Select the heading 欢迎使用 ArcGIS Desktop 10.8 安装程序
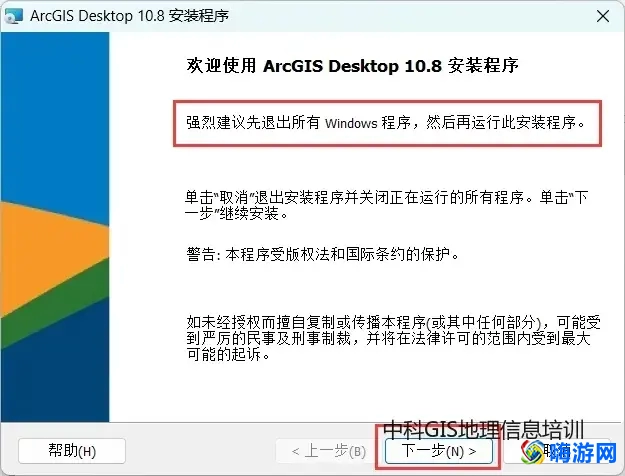Image resolution: width=625 pixels, height=476 pixels. tap(352, 65)
